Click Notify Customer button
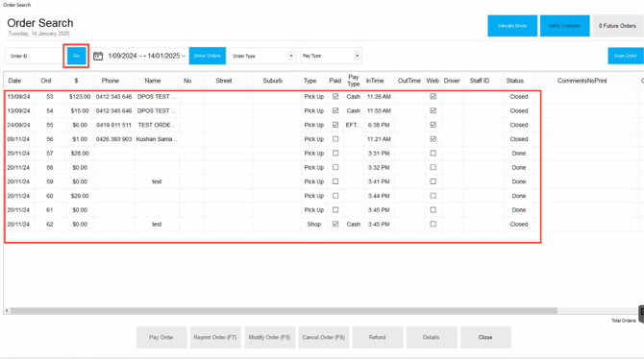This screenshot has width=644, height=359. (x=565, y=26)
